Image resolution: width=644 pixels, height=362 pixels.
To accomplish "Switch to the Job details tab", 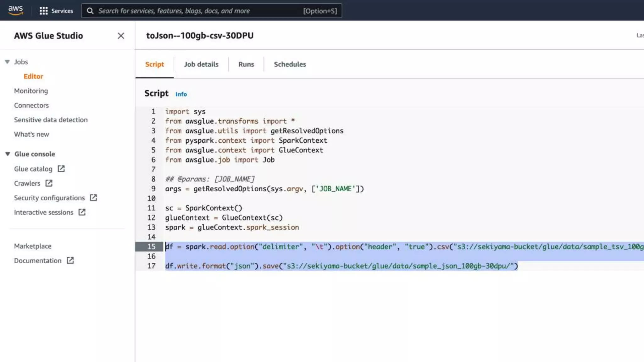I will click(201, 64).
